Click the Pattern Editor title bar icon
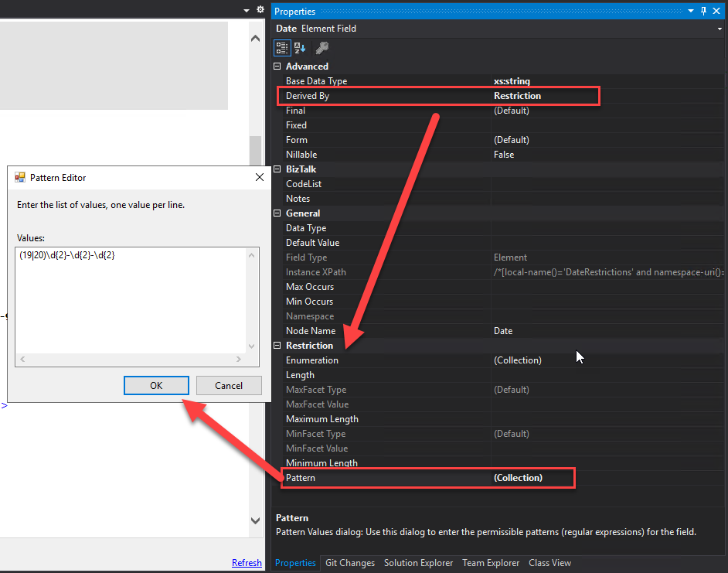This screenshot has height=573, width=728. (20, 177)
